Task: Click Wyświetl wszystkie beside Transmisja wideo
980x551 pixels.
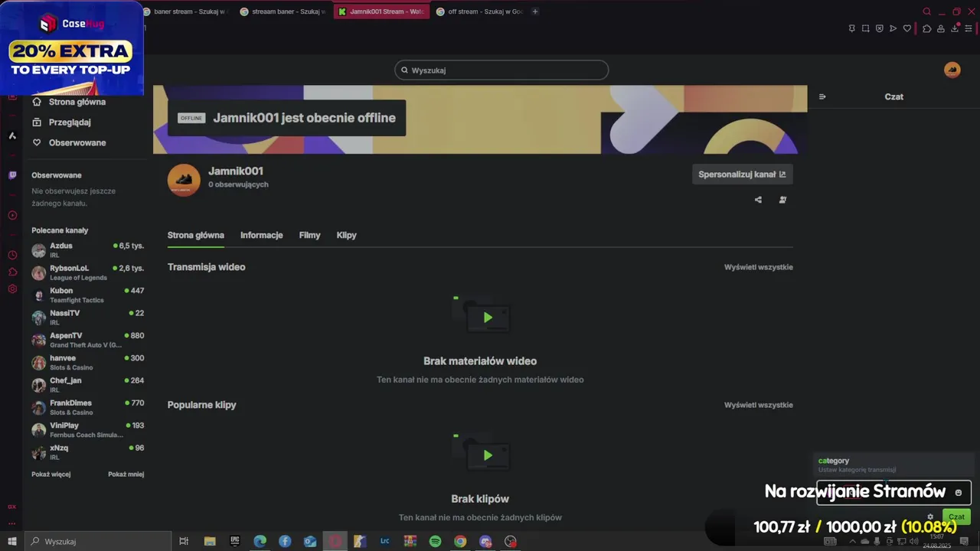Action: tap(759, 267)
